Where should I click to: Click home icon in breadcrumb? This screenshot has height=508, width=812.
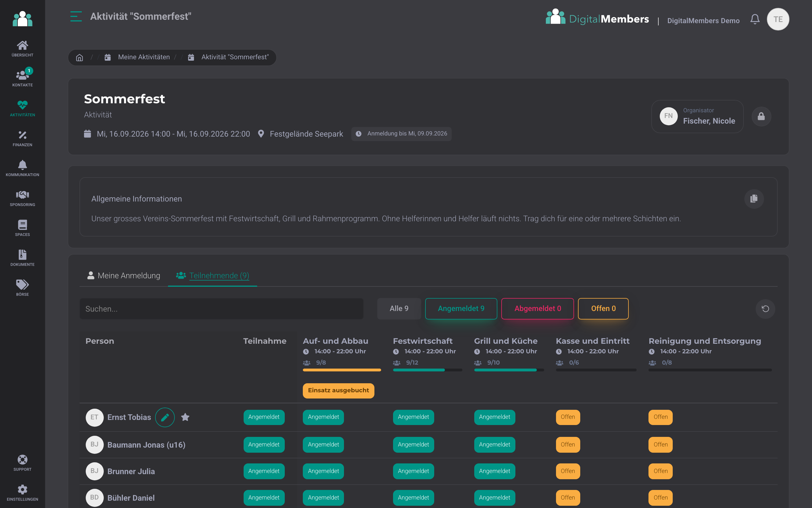pyautogui.click(x=80, y=58)
